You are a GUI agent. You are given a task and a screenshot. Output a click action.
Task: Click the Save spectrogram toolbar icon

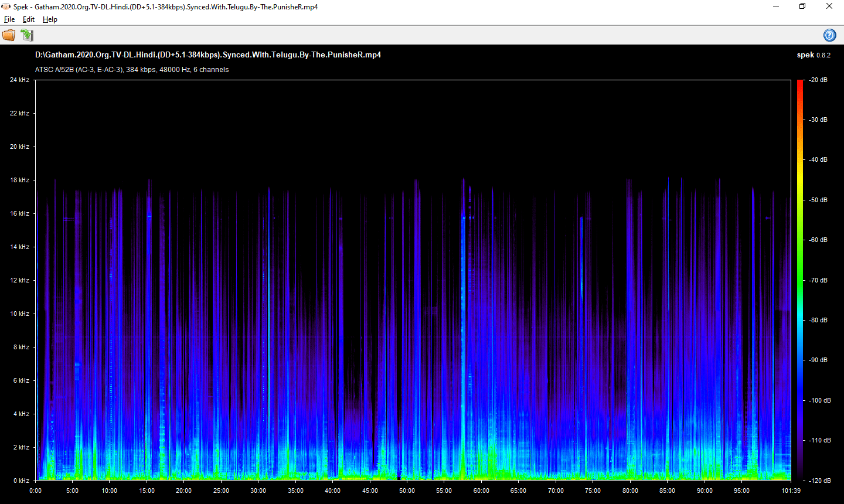27,35
